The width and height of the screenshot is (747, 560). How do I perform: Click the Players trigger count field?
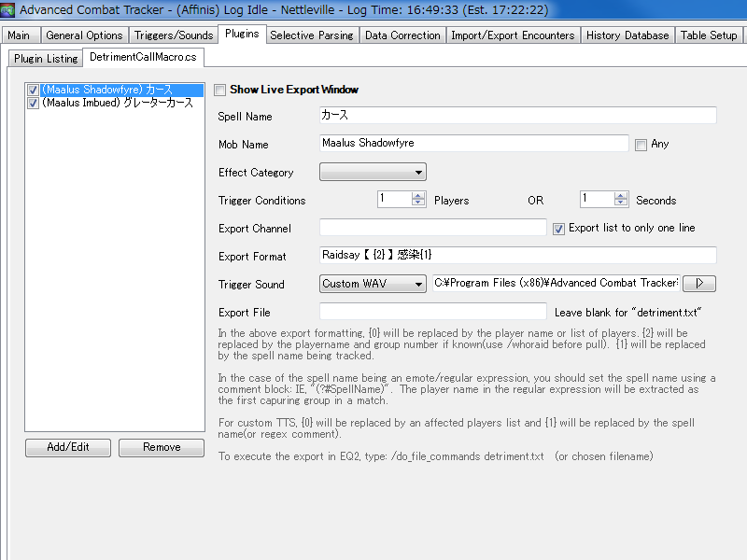coord(395,199)
